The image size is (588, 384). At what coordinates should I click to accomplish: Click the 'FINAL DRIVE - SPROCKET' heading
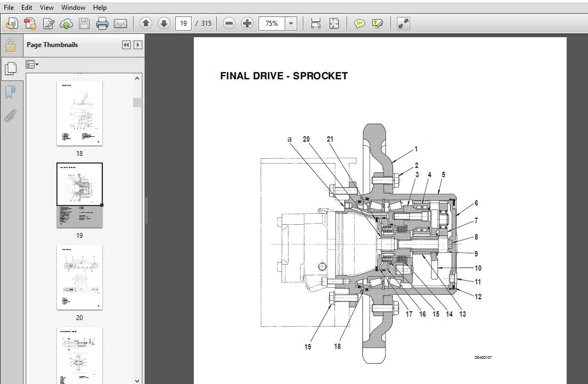point(284,75)
